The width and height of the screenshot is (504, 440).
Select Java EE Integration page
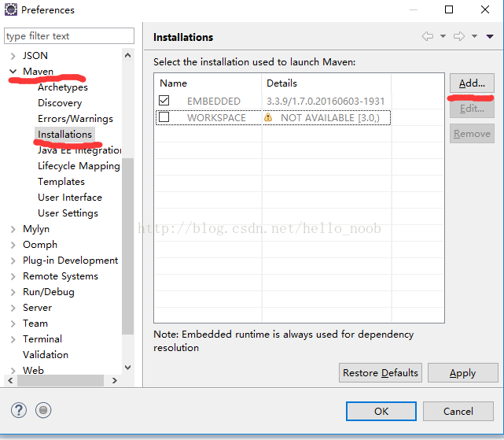tap(79, 150)
